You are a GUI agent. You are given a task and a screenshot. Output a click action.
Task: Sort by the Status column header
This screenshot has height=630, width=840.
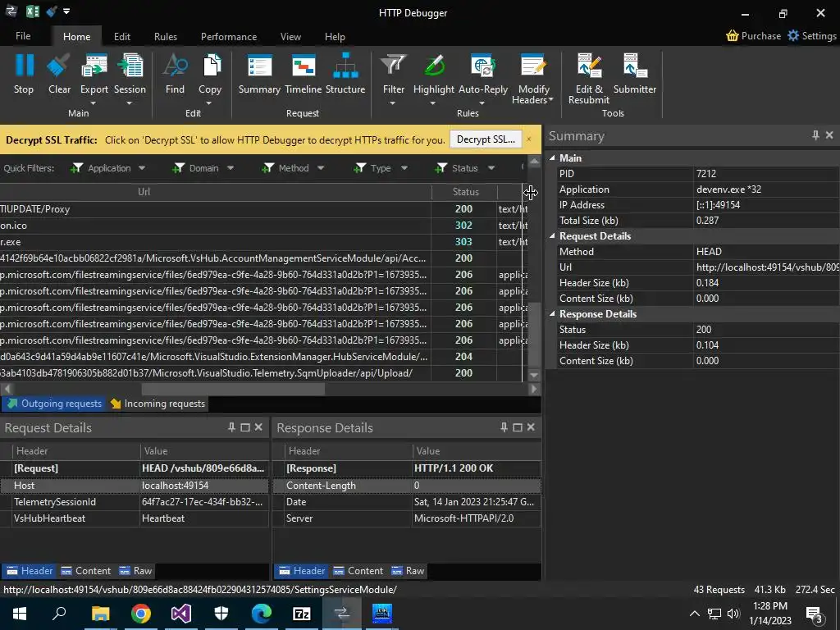tap(465, 192)
